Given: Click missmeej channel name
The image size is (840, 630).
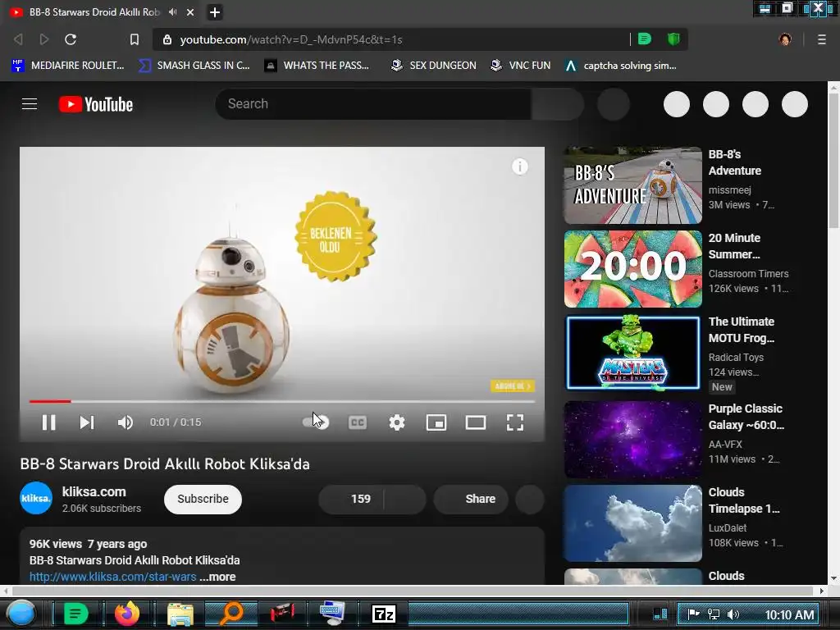Looking at the screenshot, I should pos(729,190).
